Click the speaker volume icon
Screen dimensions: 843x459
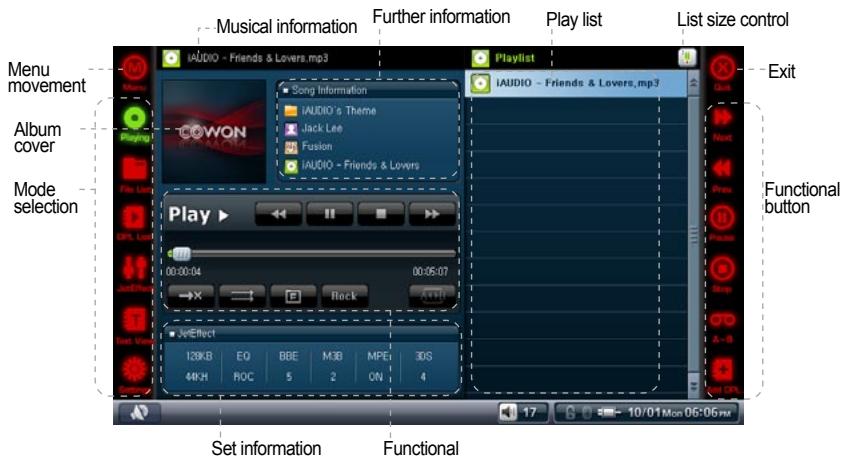click(507, 413)
